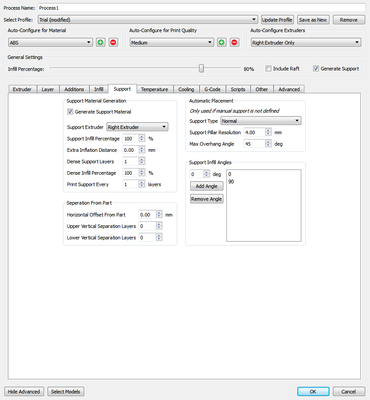Switch to Extruder tab
This screenshot has width=370, height=400.
pos(22,89)
